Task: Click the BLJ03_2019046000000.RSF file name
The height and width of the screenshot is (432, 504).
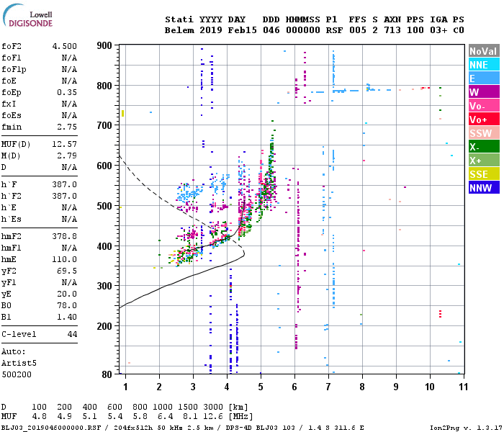Action: (x=51, y=428)
